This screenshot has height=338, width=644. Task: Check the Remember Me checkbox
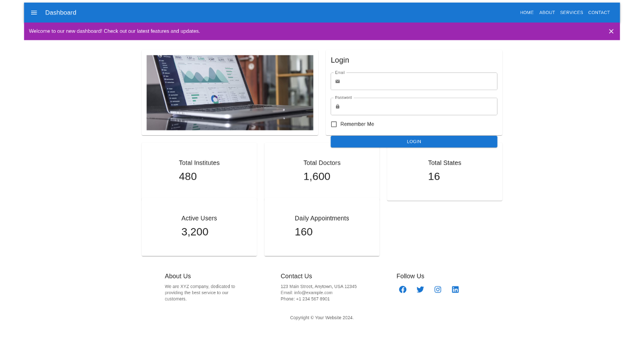pos(334,124)
